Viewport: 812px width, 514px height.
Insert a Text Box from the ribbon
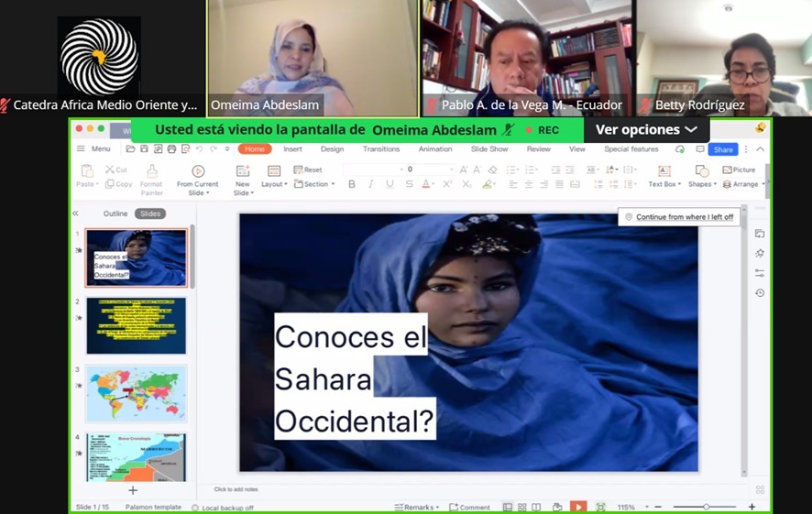[x=664, y=176]
